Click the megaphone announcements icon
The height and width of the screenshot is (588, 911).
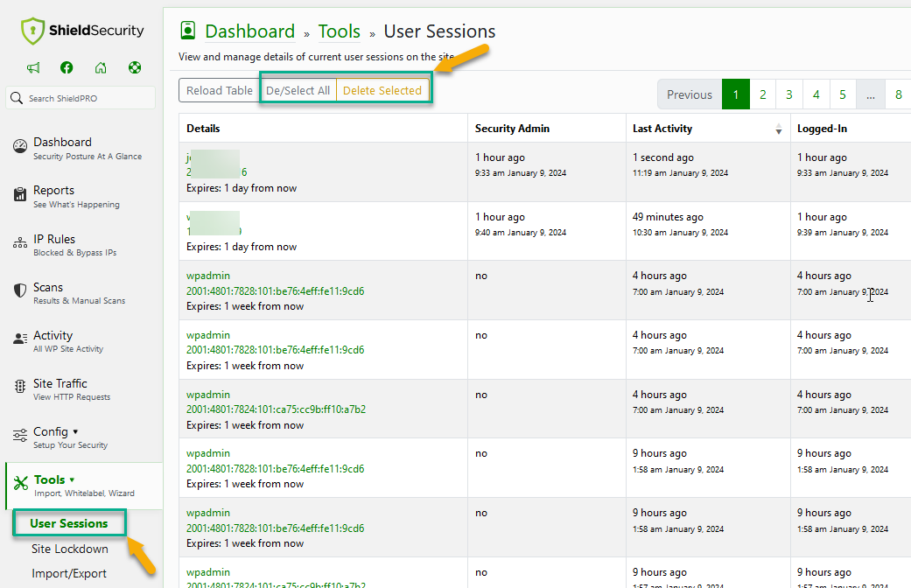pyautogui.click(x=33, y=67)
